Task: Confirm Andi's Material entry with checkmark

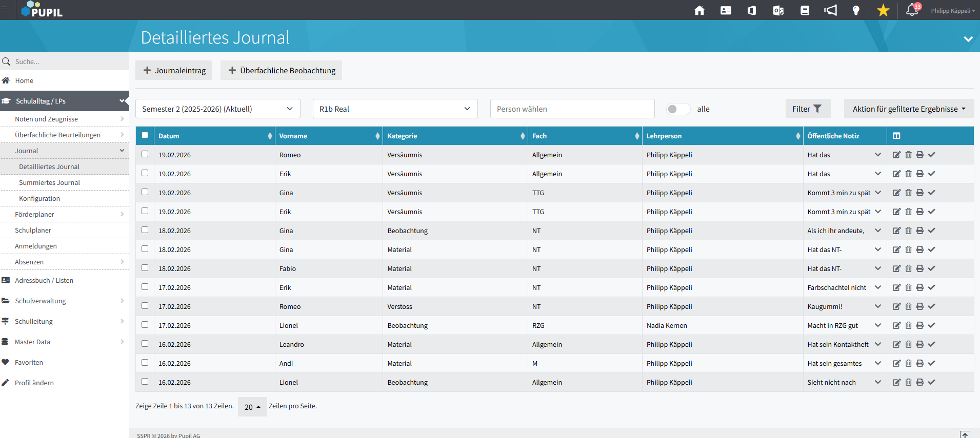Action: pos(932,363)
